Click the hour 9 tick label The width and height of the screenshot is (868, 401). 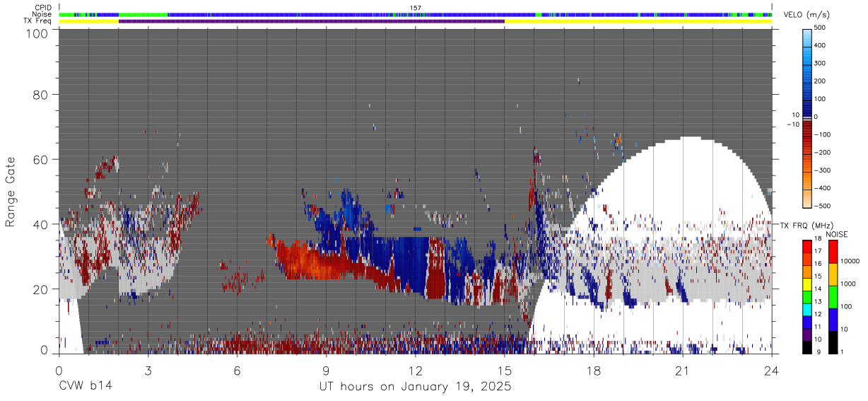326,370
